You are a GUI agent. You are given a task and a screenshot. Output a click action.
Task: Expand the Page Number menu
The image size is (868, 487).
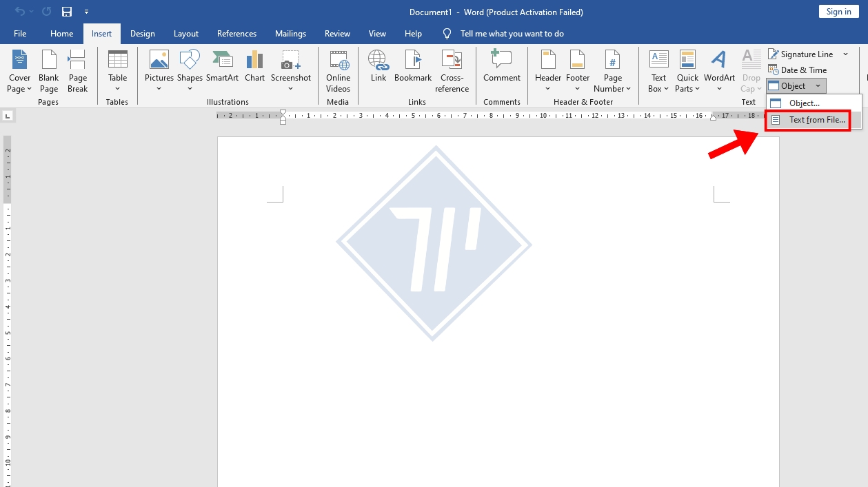(612, 71)
